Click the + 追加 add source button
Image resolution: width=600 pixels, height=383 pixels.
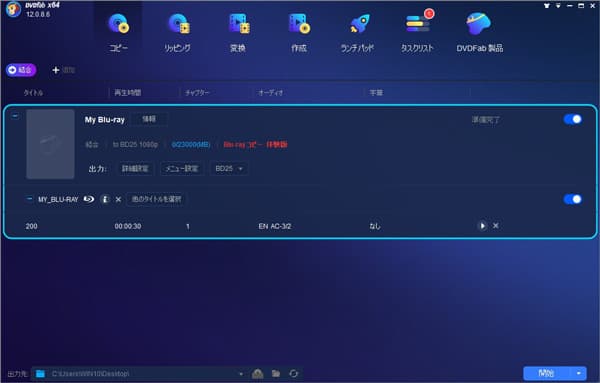pos(64,70)
